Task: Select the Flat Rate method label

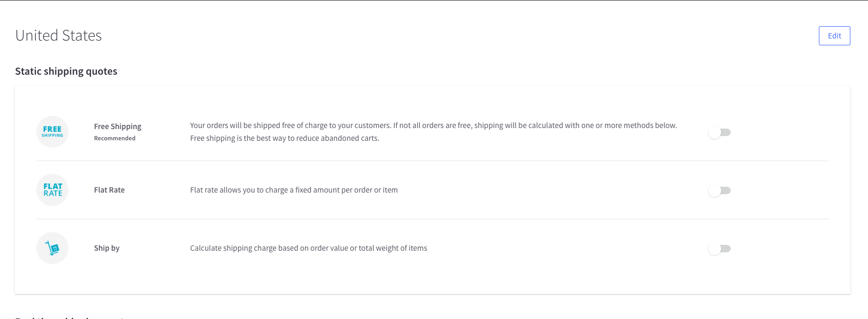Action: (x=109, y=190)
